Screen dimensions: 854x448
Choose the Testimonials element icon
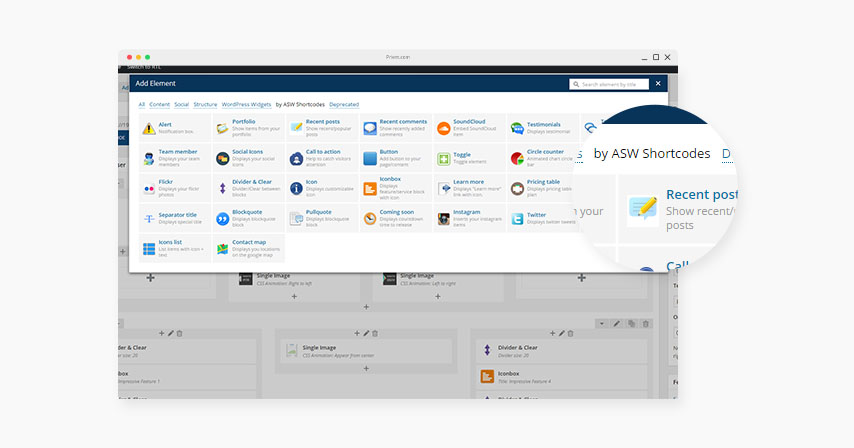(517, 128)
